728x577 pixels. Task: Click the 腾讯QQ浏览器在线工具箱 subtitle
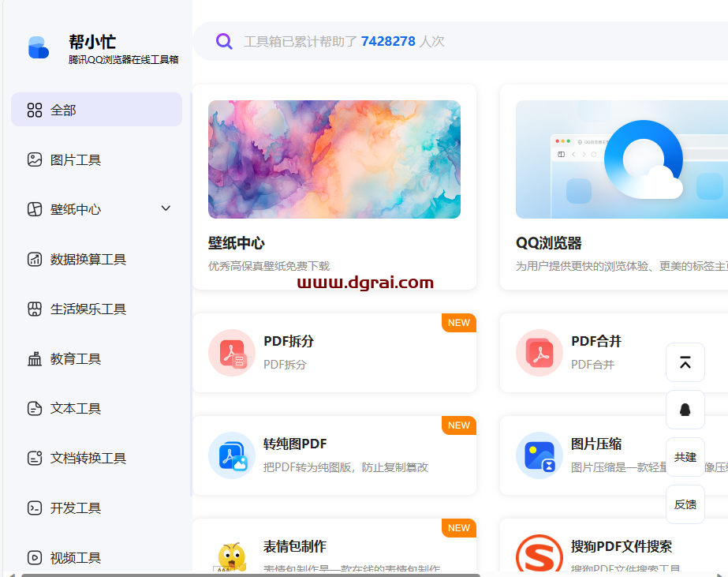point(124,59)
